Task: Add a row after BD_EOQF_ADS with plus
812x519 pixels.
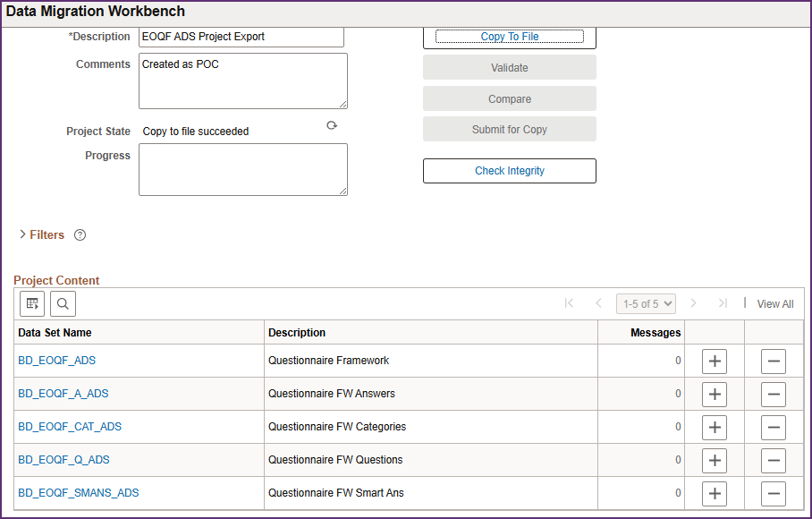Action: [715, 361]
